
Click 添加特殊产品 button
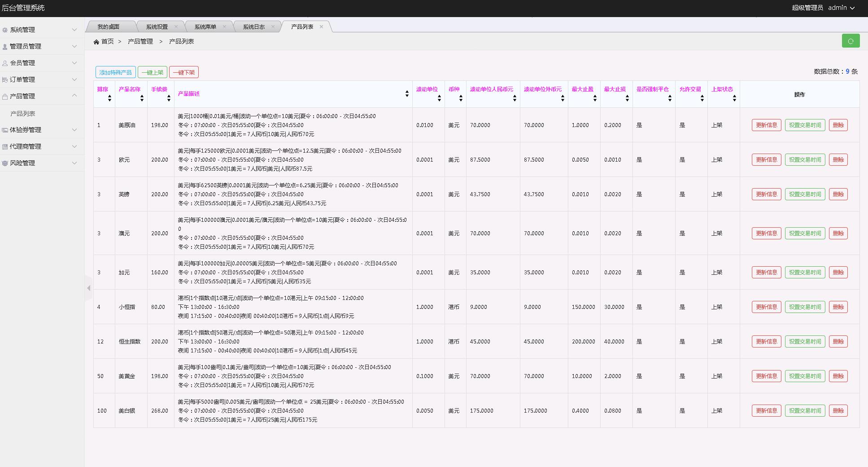(x=116, y=72)
